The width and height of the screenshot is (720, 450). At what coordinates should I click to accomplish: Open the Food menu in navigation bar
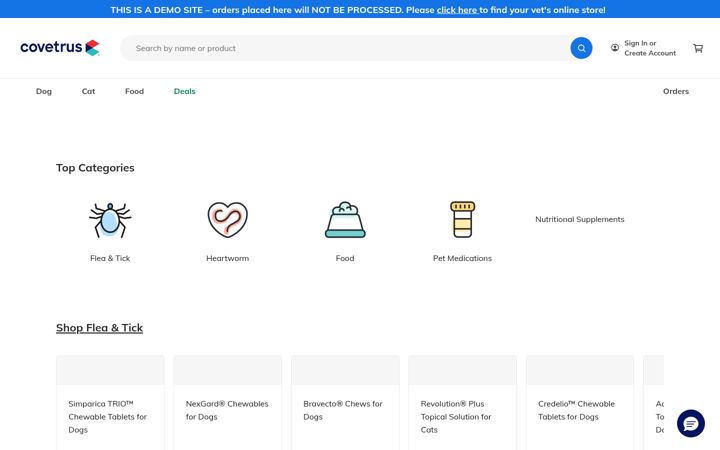[x=134, y=91]
